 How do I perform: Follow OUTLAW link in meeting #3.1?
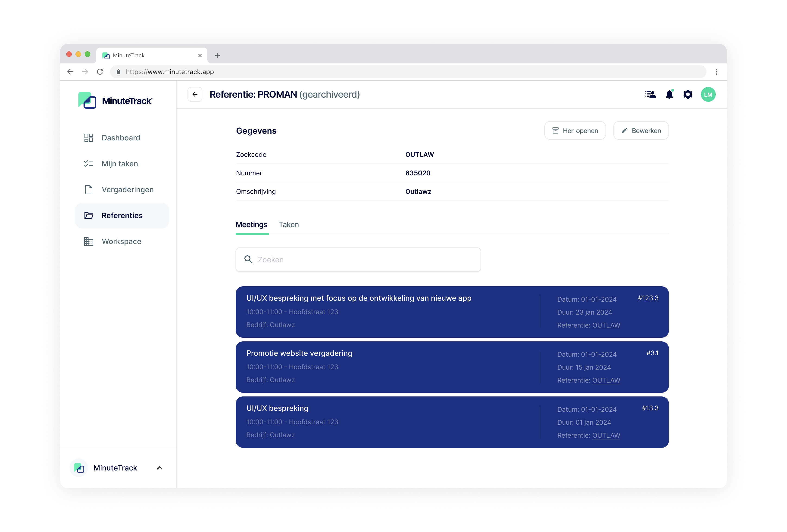pyautogui.click(x=606, y=380)
